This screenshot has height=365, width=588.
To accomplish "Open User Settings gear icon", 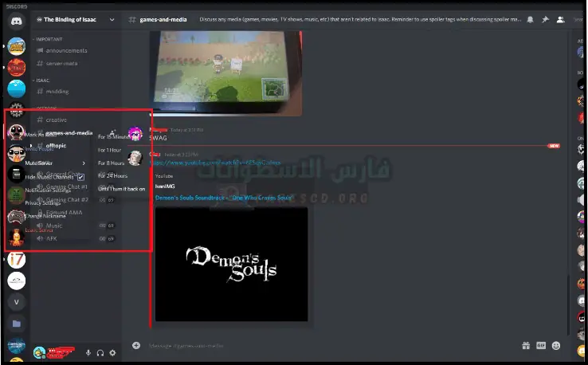I will coord(112,352).
